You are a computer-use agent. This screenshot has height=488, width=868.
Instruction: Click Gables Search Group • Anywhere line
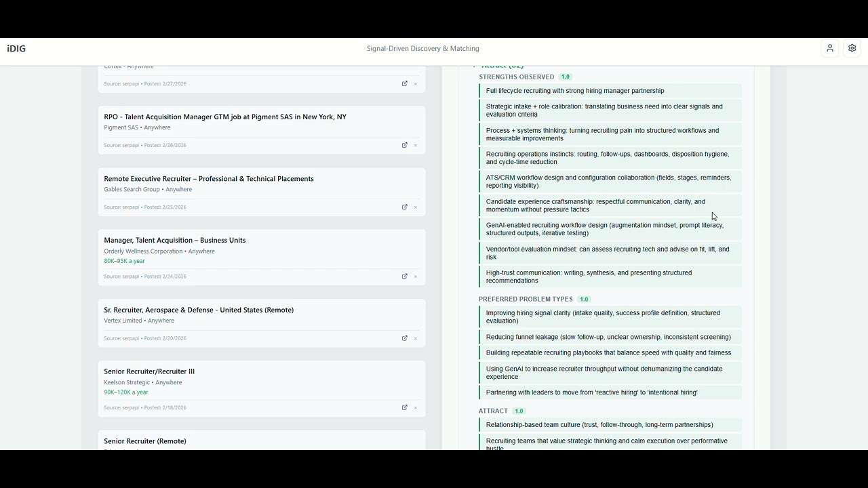(148, 190)
